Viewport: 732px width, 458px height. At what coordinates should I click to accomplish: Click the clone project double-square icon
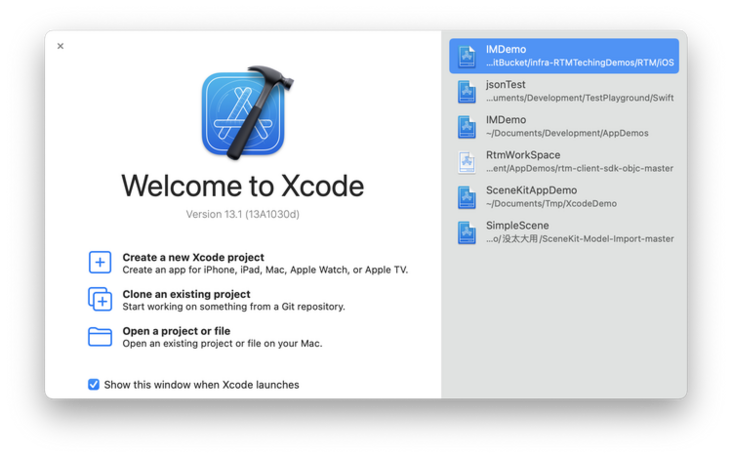(100, 299)
